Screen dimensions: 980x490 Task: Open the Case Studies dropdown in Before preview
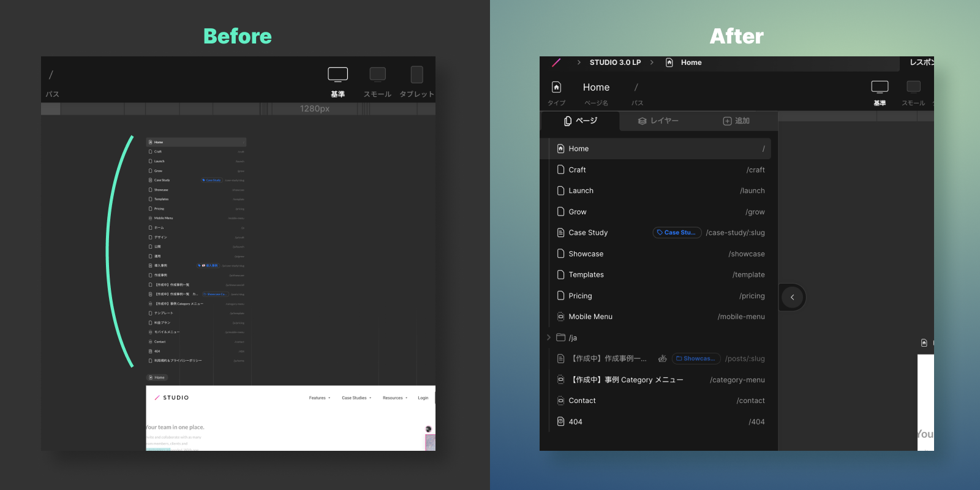pyautogui.click(x=356, y=398)
